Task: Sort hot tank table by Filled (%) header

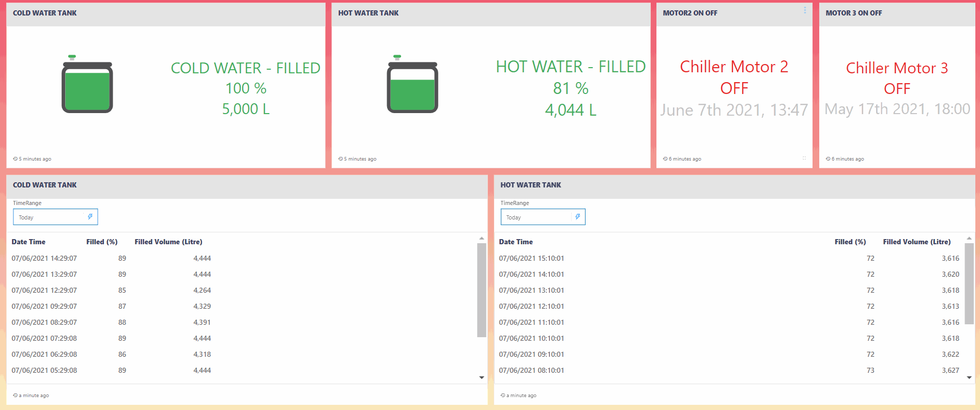Action: tap(850, 242)
